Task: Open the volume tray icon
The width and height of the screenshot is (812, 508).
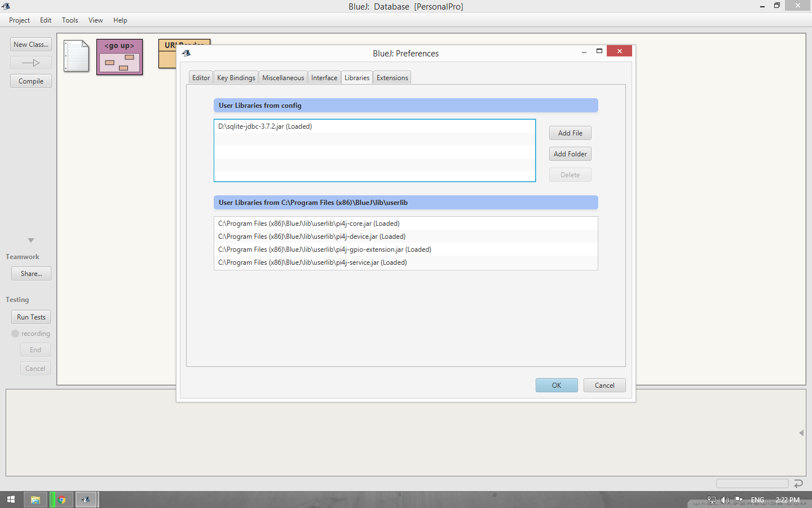Action: click(x=725, y=500)
